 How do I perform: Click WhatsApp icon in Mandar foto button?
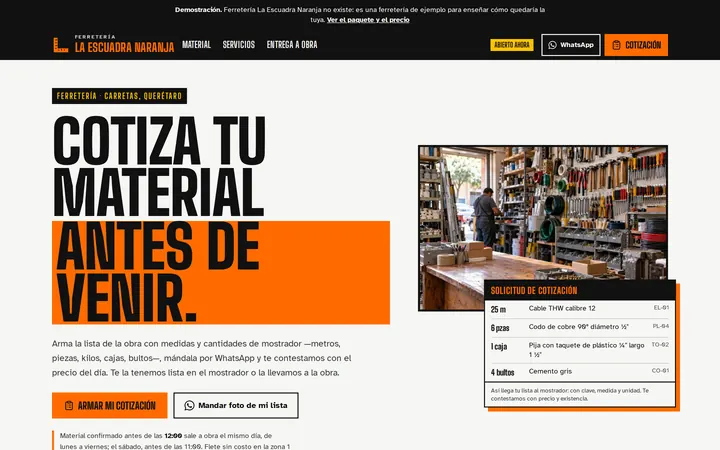point(189,405)
